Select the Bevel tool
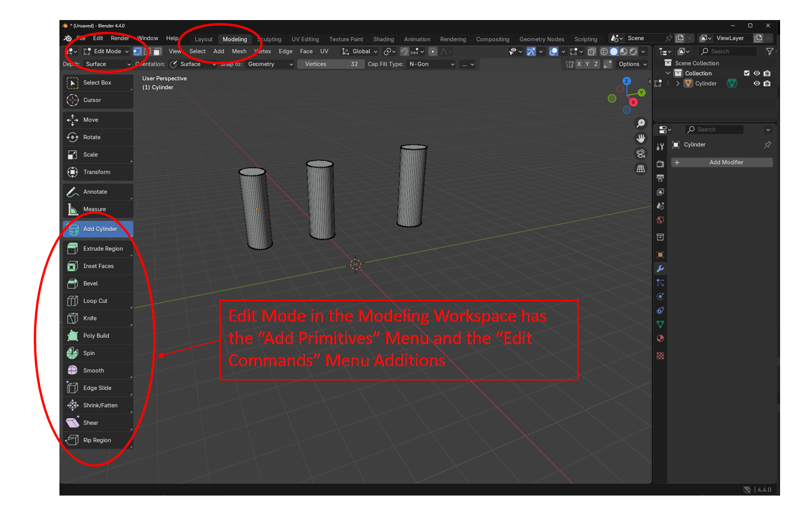This screenshot has height=515, width=812. (x=98, y=283)
